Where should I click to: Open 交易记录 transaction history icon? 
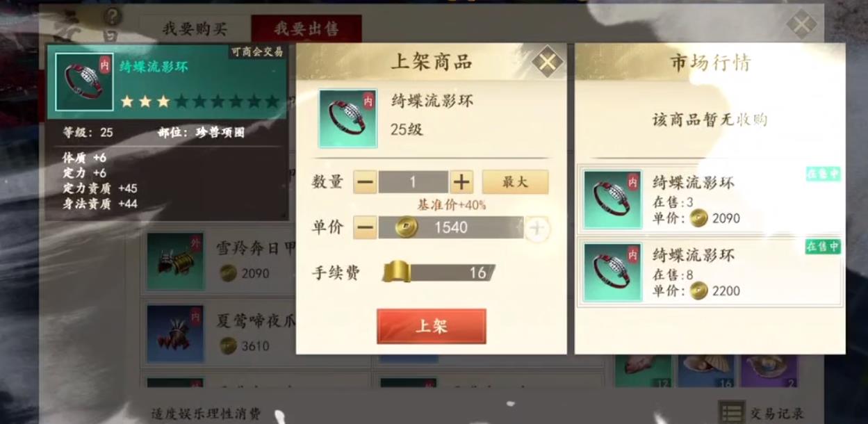point(732,412)
